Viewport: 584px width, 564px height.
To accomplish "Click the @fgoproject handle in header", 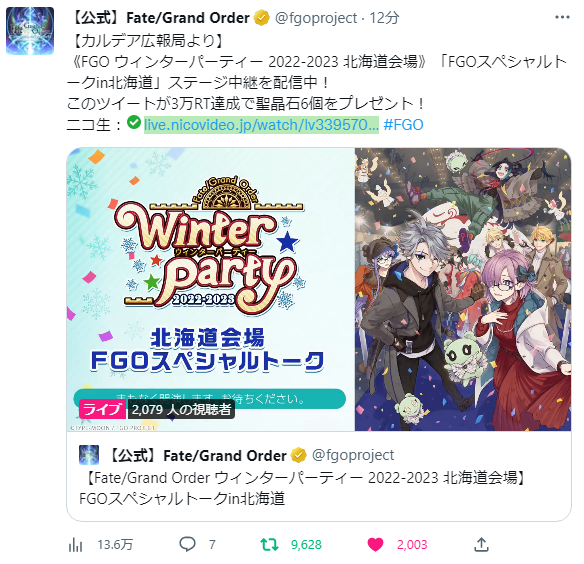I will pos(316,18).
